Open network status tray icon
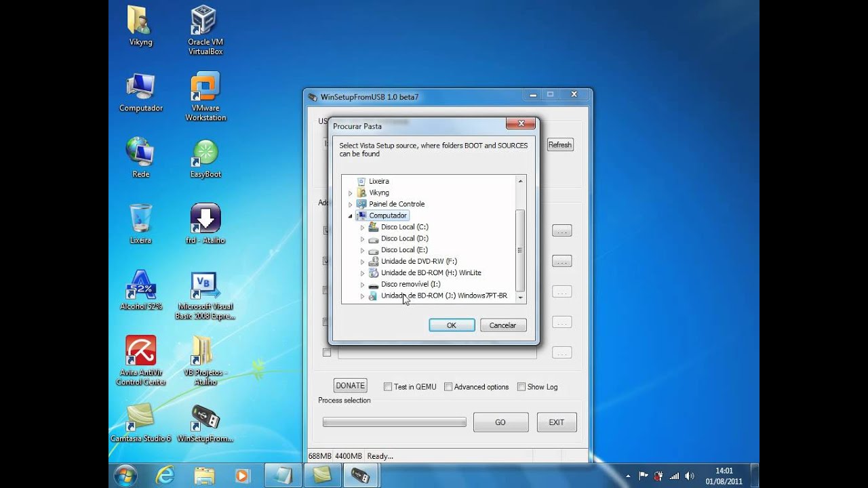Screen dimensions: 868x488 pyautogui.click(x=674, y=476)
